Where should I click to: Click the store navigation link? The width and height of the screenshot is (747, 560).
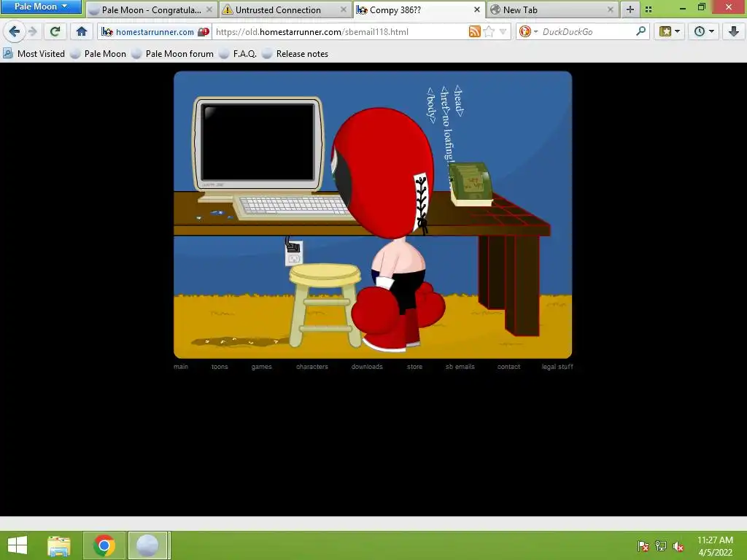tap(414, 367)
